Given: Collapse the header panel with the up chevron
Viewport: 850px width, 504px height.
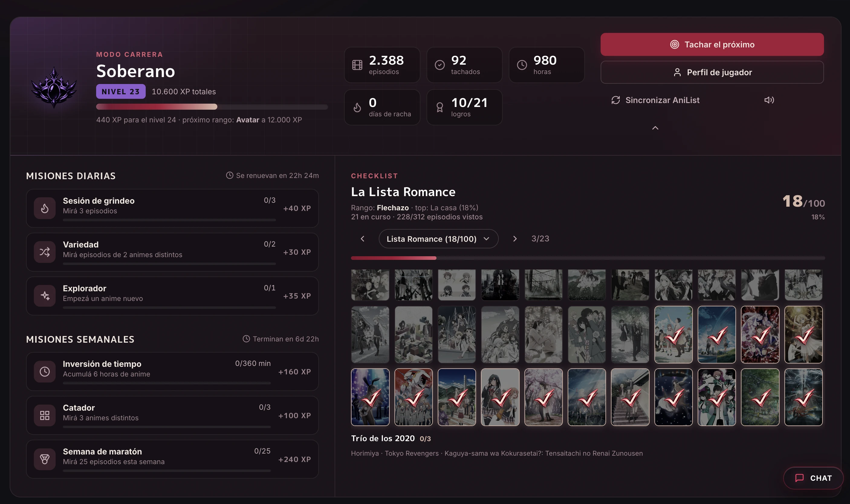Looking at the screenshot, I should click(655, 128).
